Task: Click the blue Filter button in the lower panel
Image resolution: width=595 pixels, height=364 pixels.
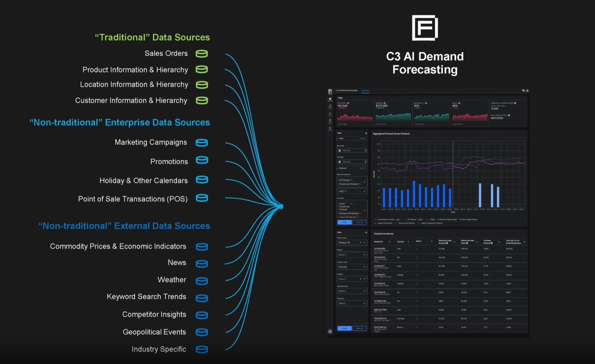Action: pos(344,328)
